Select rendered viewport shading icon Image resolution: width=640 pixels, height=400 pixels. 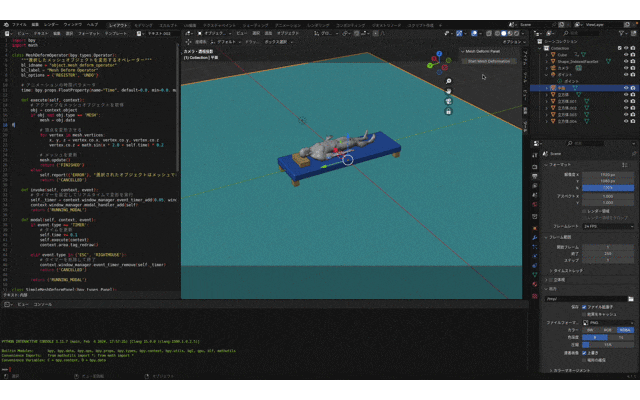[x=517, y=33]
